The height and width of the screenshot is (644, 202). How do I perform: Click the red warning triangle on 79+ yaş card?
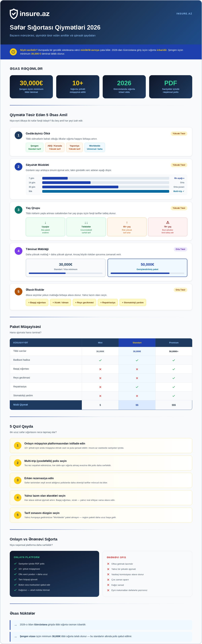tap(168, 223)
